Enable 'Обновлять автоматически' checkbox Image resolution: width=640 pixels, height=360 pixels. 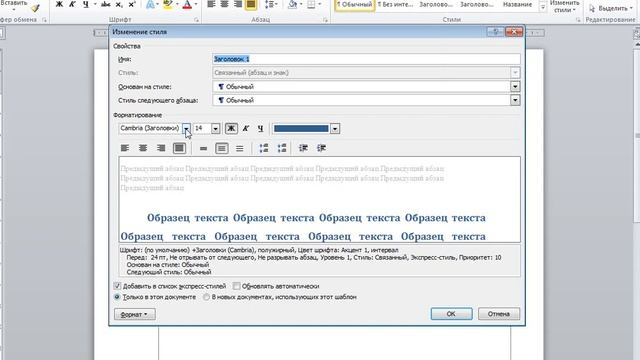coord(236,286)
